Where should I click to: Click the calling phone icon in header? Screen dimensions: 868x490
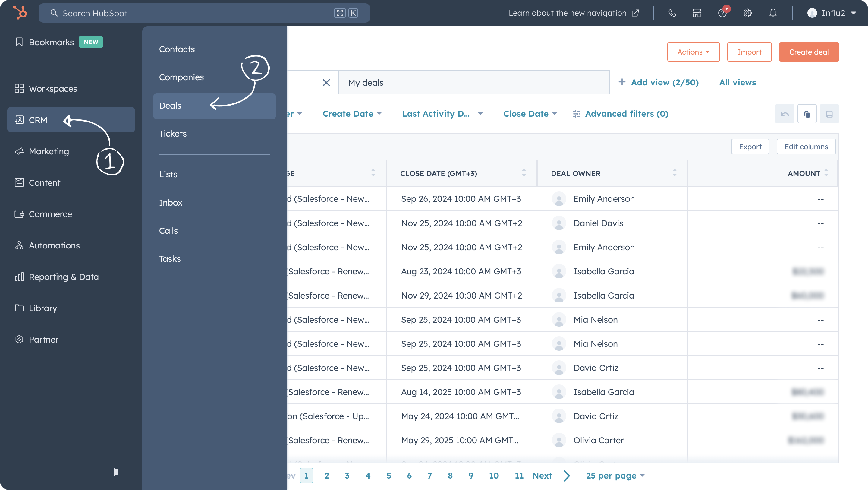[x=672, y=13]
